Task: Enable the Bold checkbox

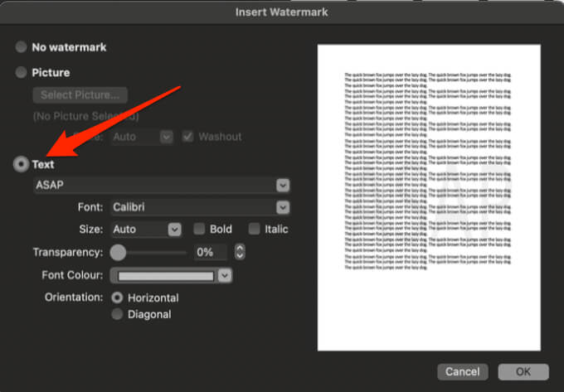Action: (199, 229)
